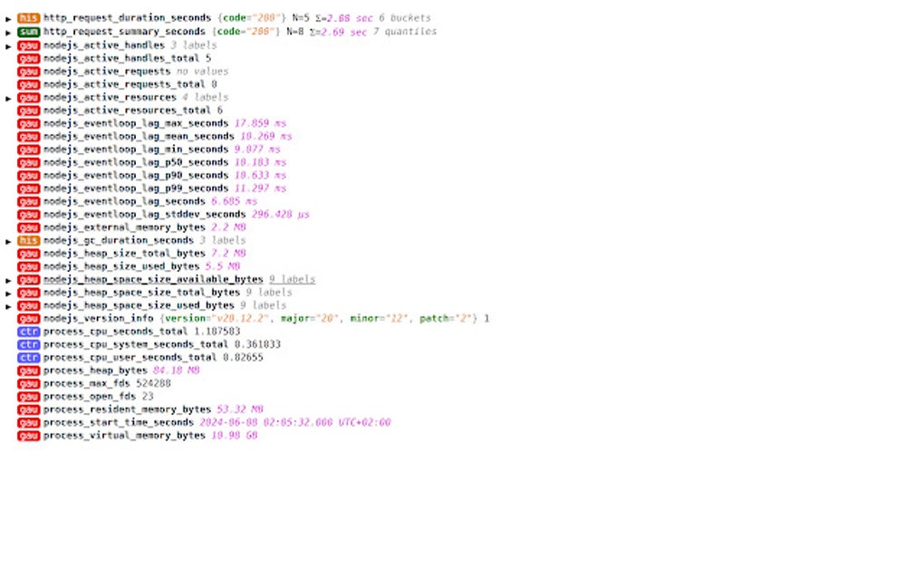The width and height of the screenshot is (924, 578).
Task: Select metric name nodejs_active_resources_total
Action: 127,111
